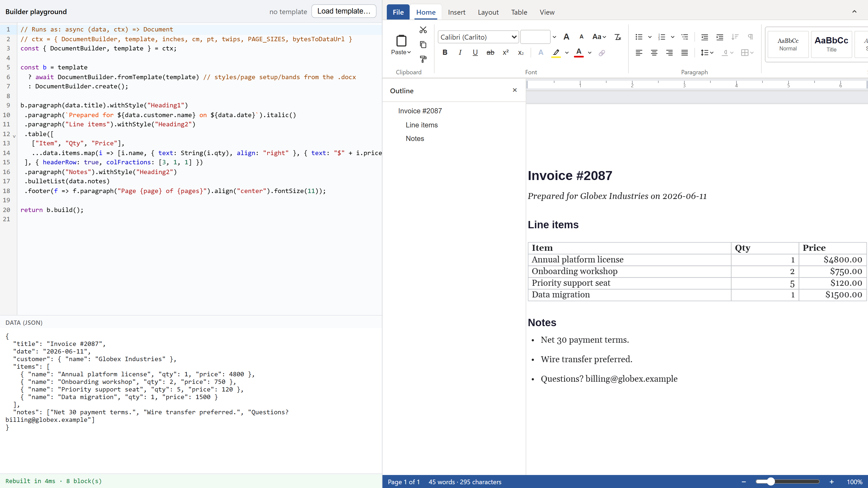Click the numbered list icon

point(662,37)
